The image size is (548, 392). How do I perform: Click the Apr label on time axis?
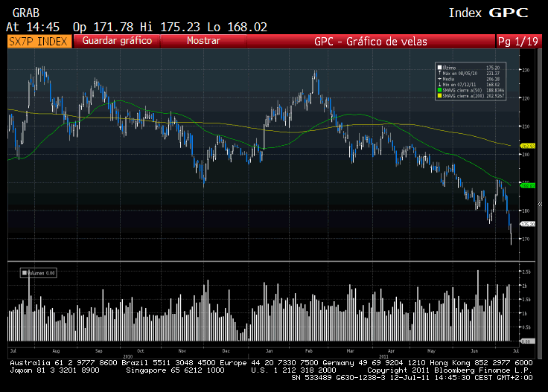pos(391,351)
